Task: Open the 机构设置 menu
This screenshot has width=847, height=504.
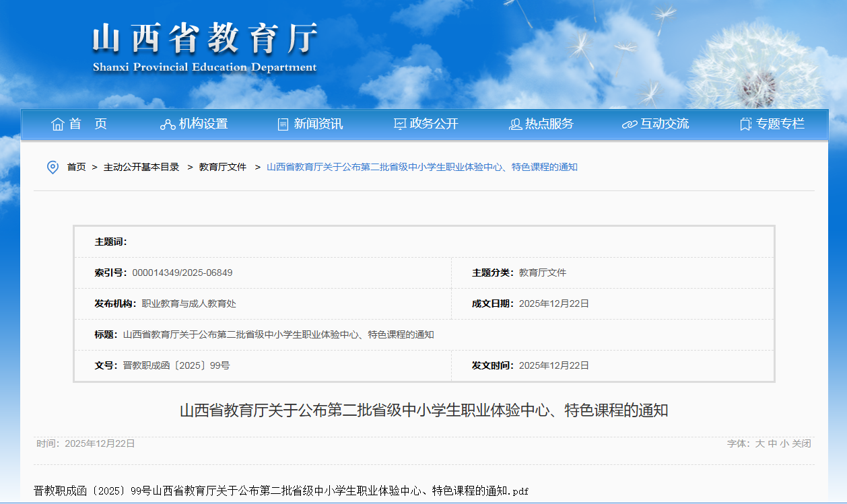Action: pos(203,124)
